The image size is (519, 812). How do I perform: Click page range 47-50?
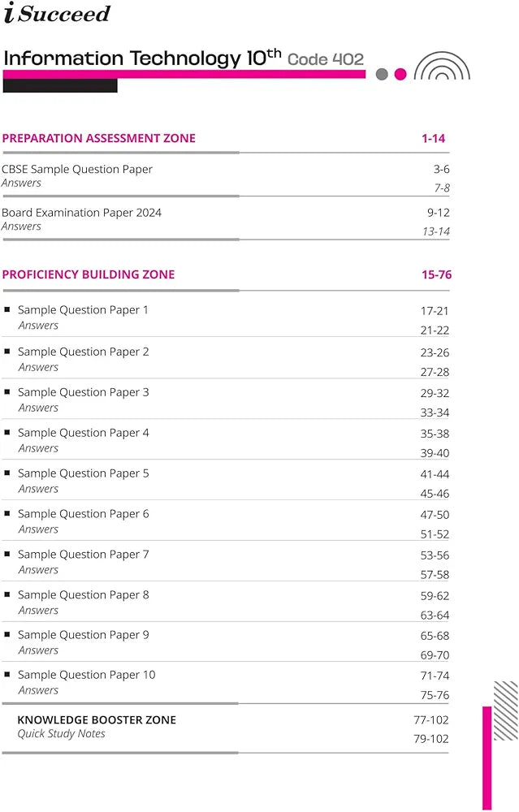(435, 515)
